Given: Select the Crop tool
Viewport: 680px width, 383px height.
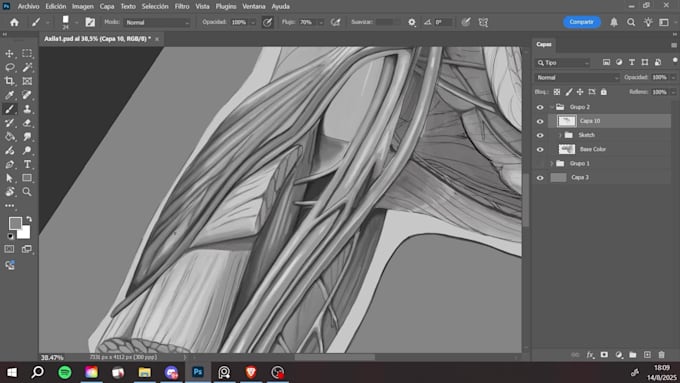Looking at the screenshot, I should tap(9, 81).
